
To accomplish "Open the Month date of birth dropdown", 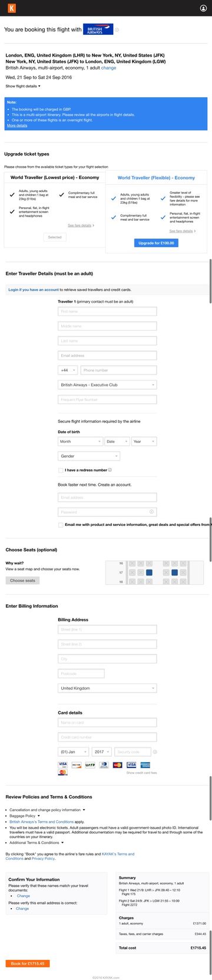I will tap(79, 441).
